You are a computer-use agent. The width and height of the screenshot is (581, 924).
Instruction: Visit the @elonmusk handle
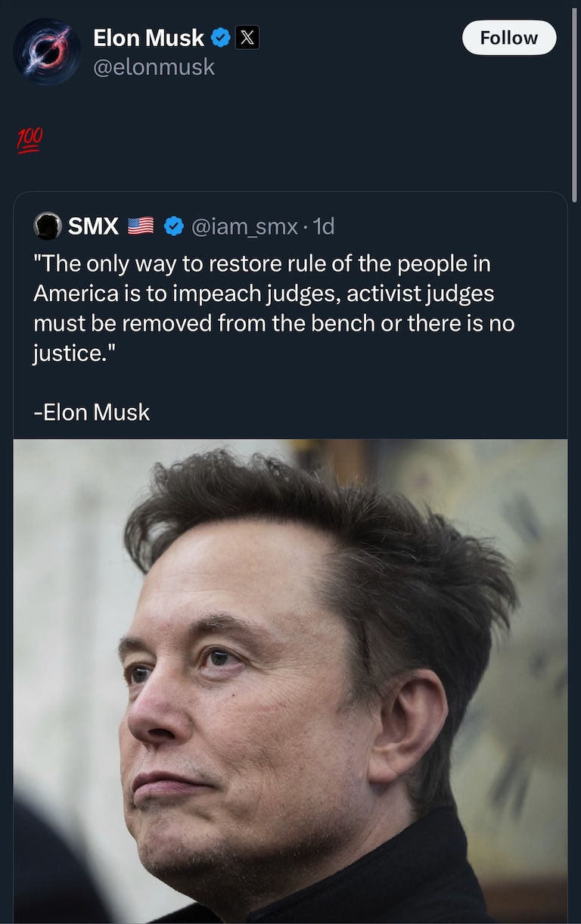154,67
